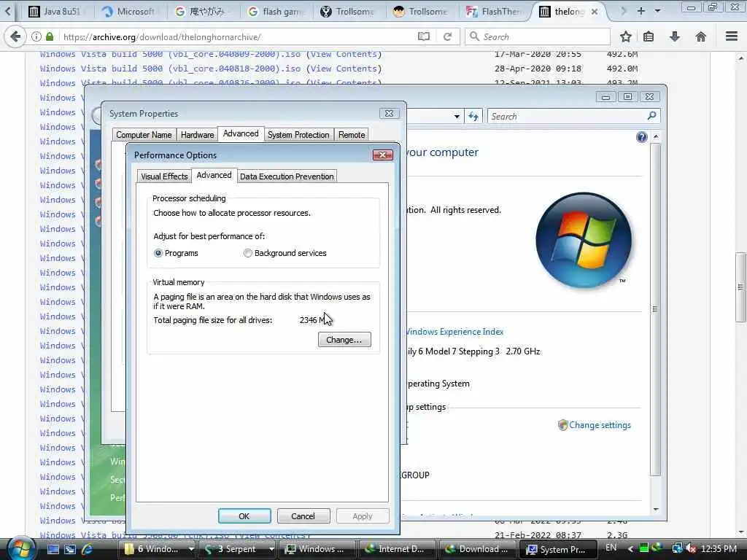Click the Change... virtual memory button
747x560 pixels.
[x=344, y=340]
